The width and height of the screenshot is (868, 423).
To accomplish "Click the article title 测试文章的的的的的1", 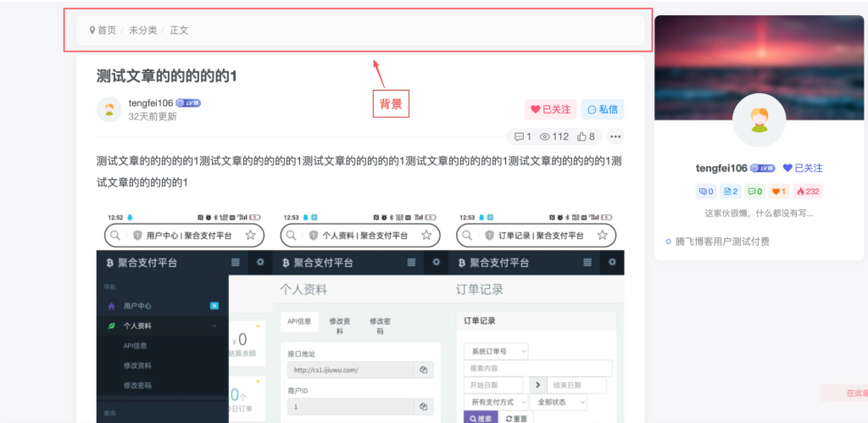I will (166, 75).
